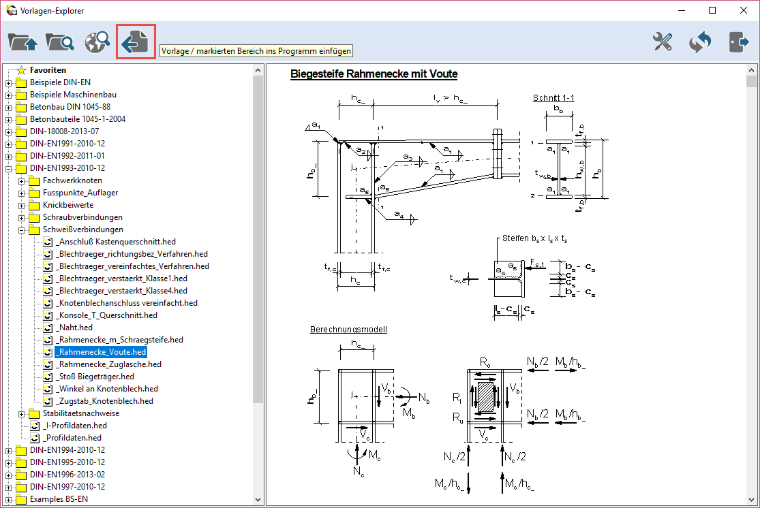Screen dimensions: 760x508
Task: Expand the DIN-EN1992-2011-01 folder
Action: (9, 157)
